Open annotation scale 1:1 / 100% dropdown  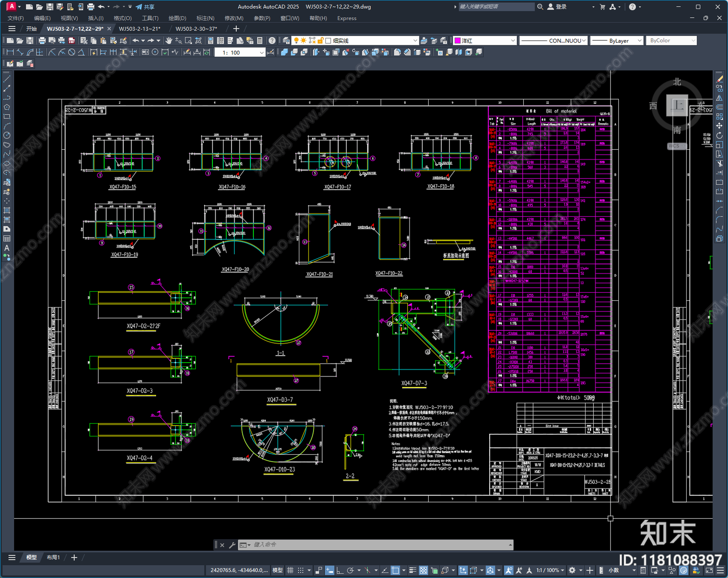[x=550, y=570]
